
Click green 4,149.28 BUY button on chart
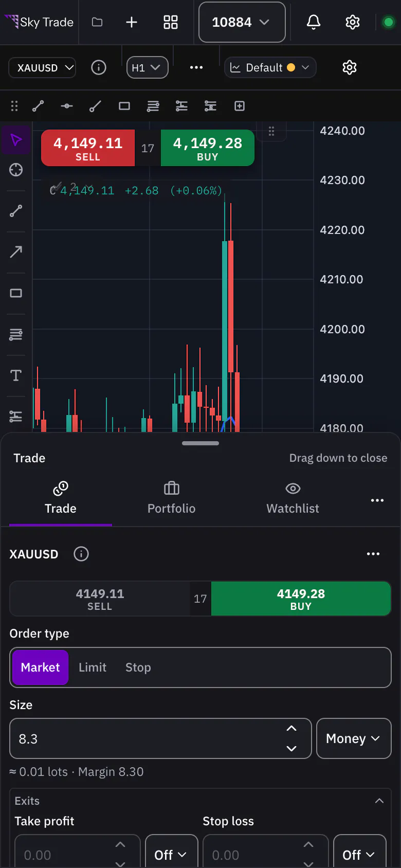coord(208,148)
